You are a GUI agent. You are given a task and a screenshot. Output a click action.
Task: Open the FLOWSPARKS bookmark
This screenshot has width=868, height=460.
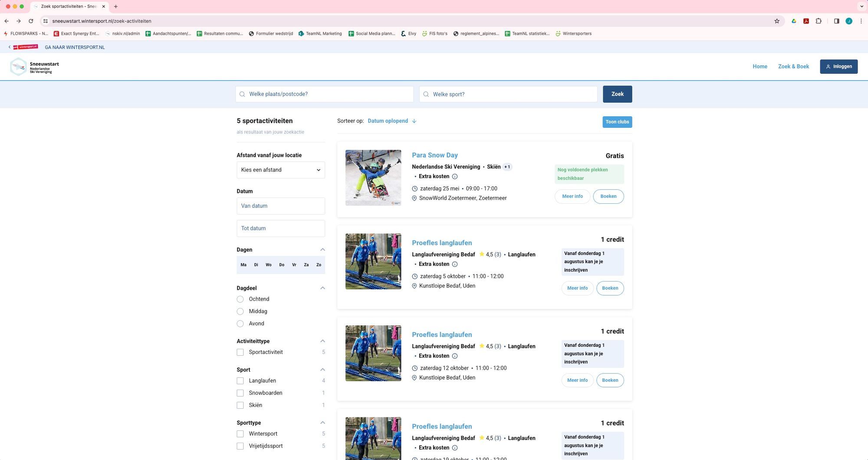coord(26,33)
